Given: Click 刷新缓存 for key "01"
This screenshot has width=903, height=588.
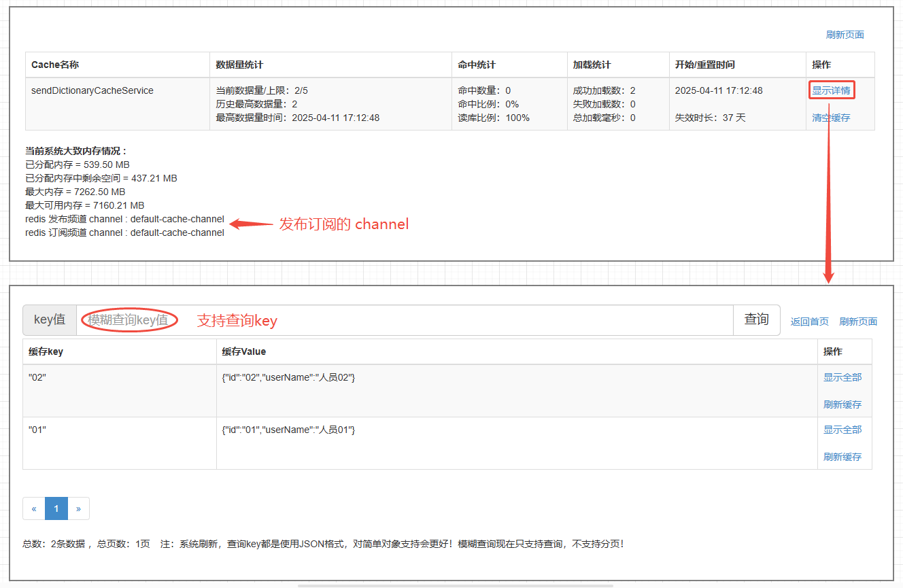Looking at the screenshot, I should pos(842,457).
